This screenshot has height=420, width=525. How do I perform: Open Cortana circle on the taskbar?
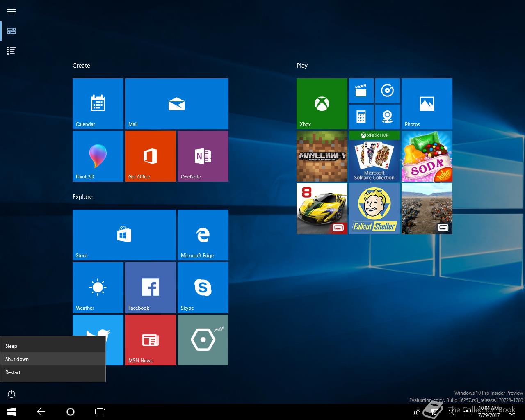tap(71, 412)
